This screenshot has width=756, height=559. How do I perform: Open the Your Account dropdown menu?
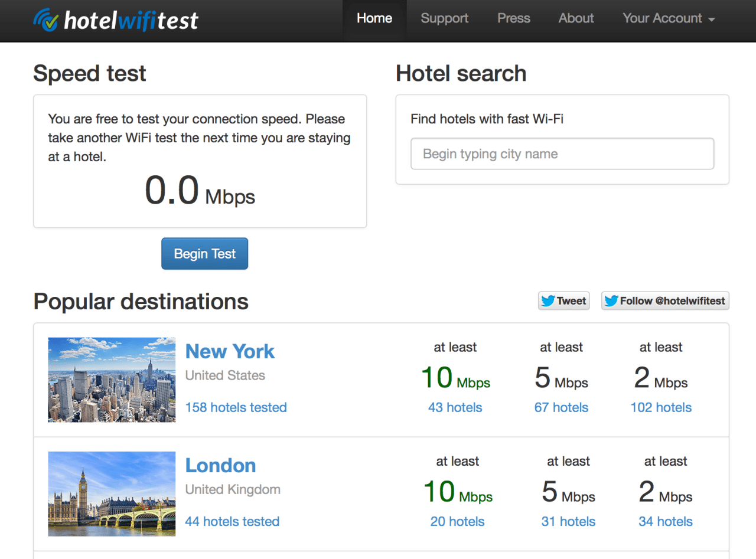point(669,18)
